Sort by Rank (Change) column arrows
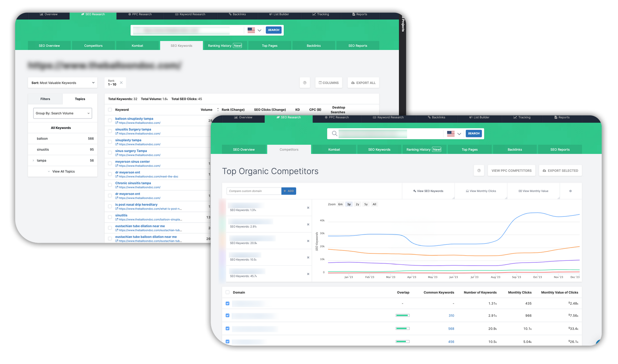 [x=218, y=110]
